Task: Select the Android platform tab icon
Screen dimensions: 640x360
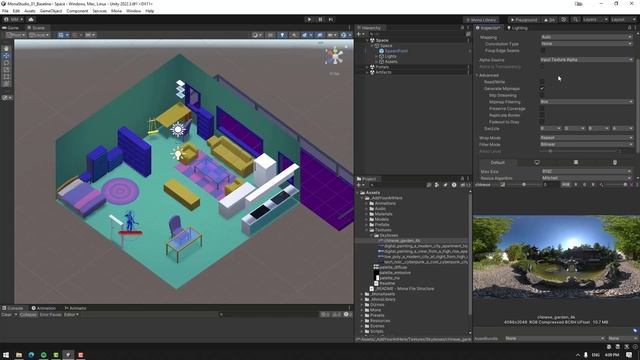Action: point(615,162)
